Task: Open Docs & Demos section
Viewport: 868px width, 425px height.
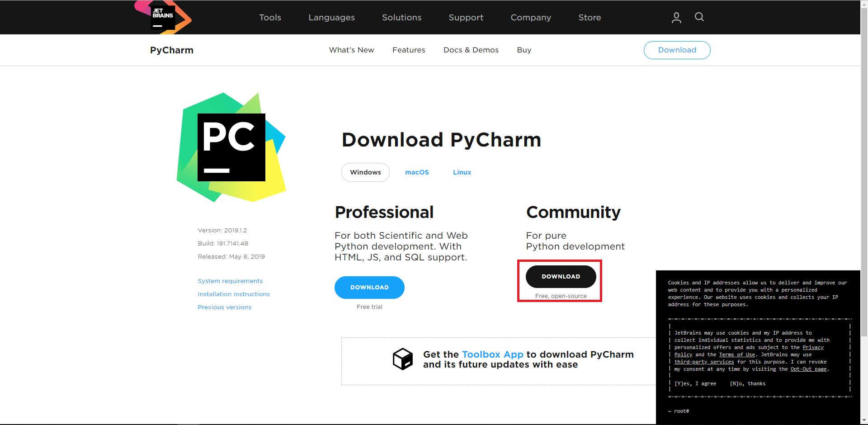Action: pos(471,50)
